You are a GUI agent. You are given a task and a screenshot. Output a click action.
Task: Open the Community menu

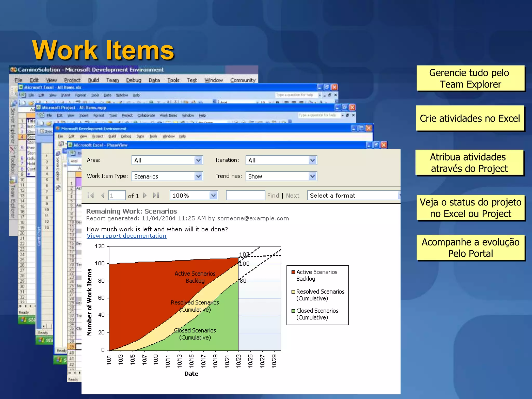[243, 80]
